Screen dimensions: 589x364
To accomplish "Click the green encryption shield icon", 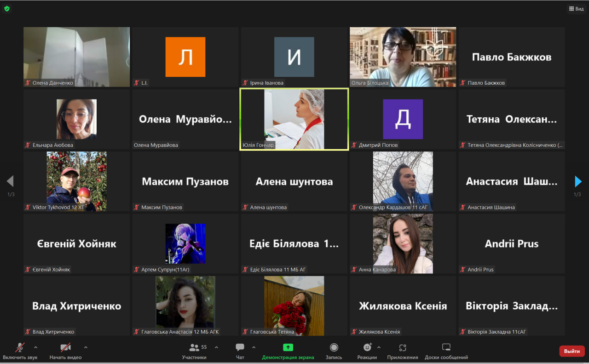I will tap(7, 8).
